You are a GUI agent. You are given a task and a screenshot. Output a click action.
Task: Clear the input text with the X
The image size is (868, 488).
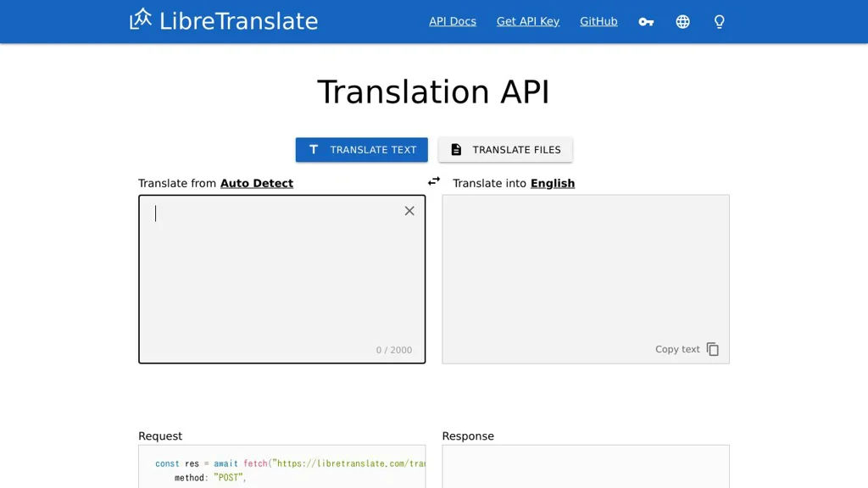pyautogui.click(x=409, y=210)
